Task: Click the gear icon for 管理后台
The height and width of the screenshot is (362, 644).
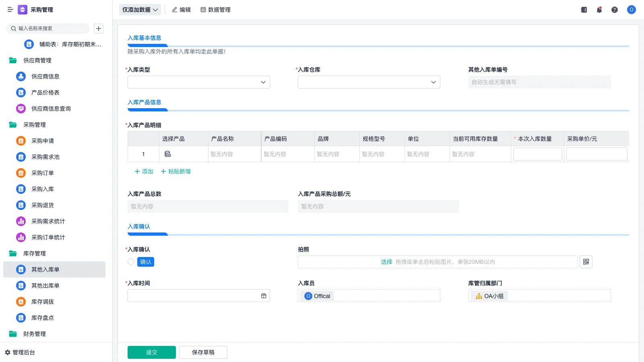Action: pos(8,352)
